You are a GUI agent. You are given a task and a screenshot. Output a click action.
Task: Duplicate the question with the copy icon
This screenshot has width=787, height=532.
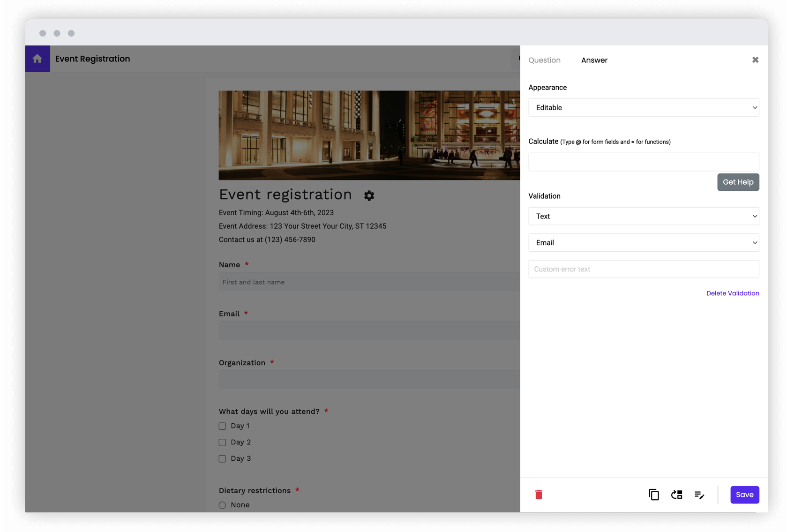(654, 495)
